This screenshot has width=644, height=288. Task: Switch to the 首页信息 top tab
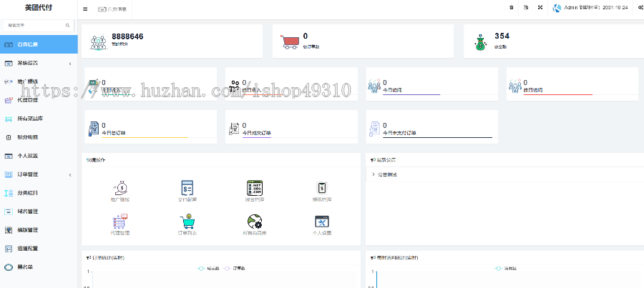pyautogui.click(x=112, y=9)
